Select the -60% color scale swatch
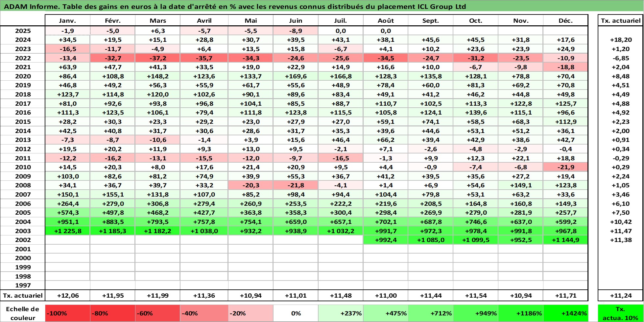Image resolution: width=644 pixels, height=322 pixels. coord(157,313)
